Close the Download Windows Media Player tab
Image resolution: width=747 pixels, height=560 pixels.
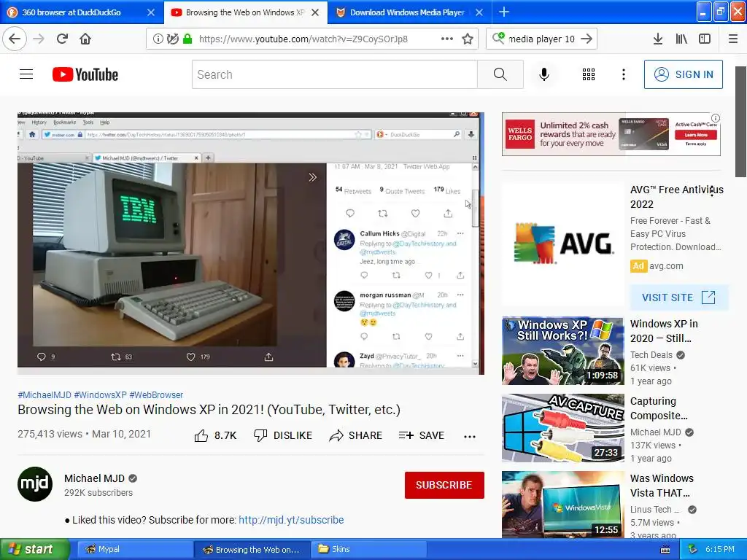(x=479, y=12)
